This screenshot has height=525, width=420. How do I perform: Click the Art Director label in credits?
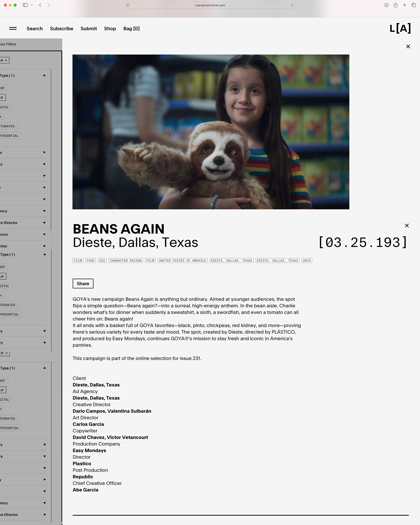[x=86, y=418]
